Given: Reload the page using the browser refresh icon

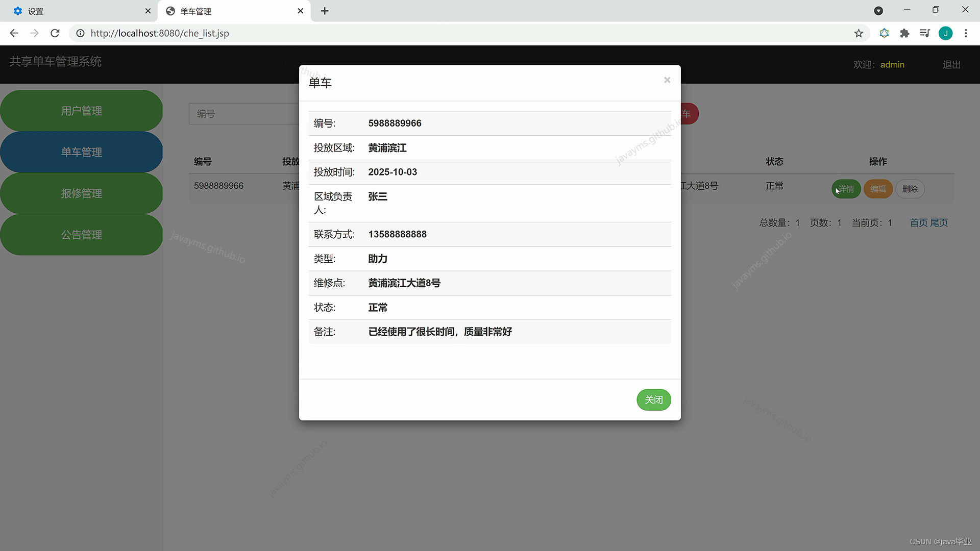Looking at the screenshot, I should click(x=55, y=33).
